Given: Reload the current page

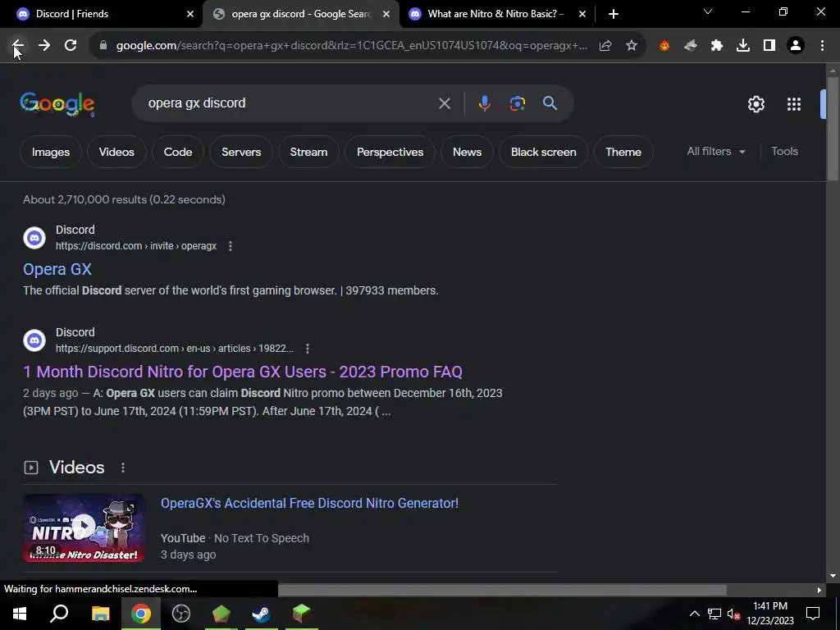Looking at the screenshot, I should (x=71, y=46).
